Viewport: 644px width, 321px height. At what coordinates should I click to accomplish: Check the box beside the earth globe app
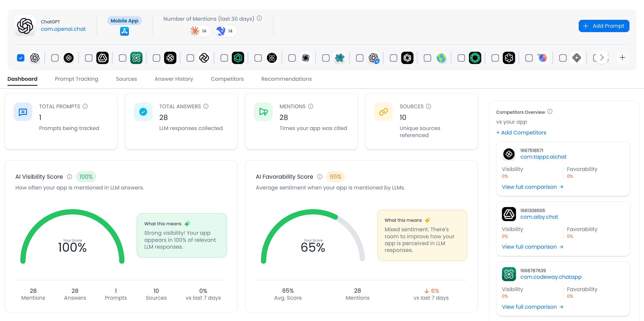coord(427,58)
